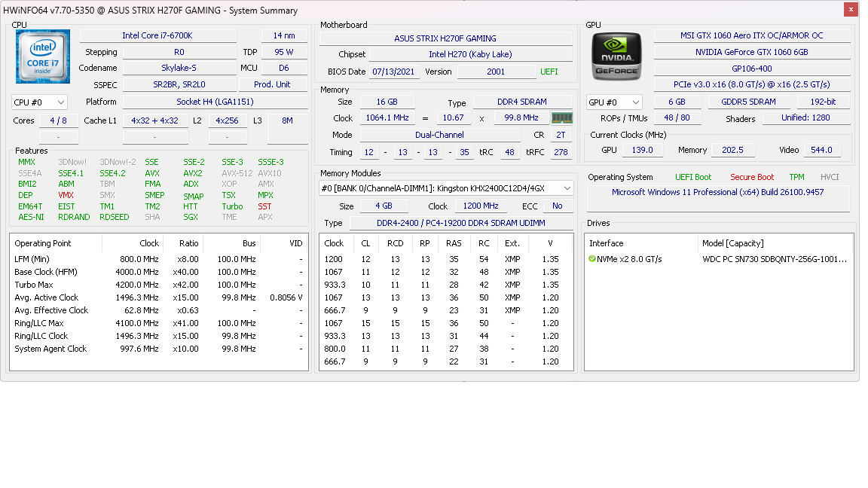Click the 95 W TDP value
Image resolution: width=868 pixels, height=488 pixels.
pos(284,52)
